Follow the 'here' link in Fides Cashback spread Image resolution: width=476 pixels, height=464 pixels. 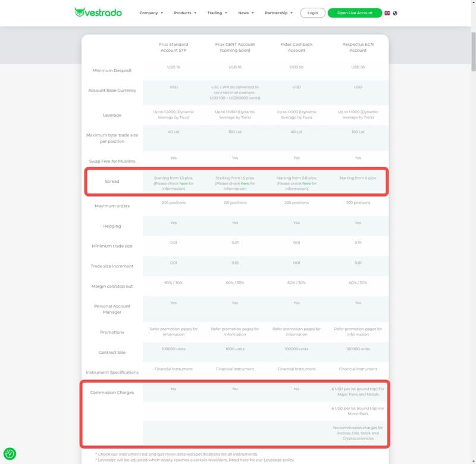(306, 183)
